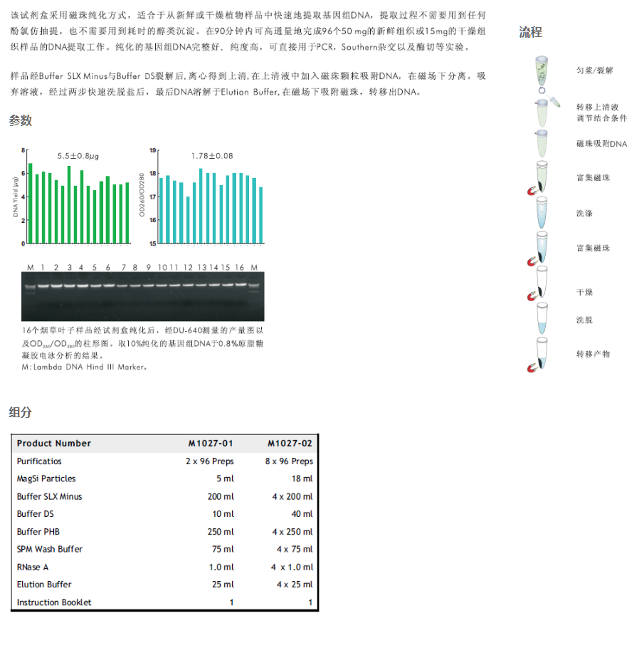Click the 富集磁珠 label below 磁珠吸附DNA
Image resolution: width=644 pixels, height=665 pixels.
click(x=593, y=177)
